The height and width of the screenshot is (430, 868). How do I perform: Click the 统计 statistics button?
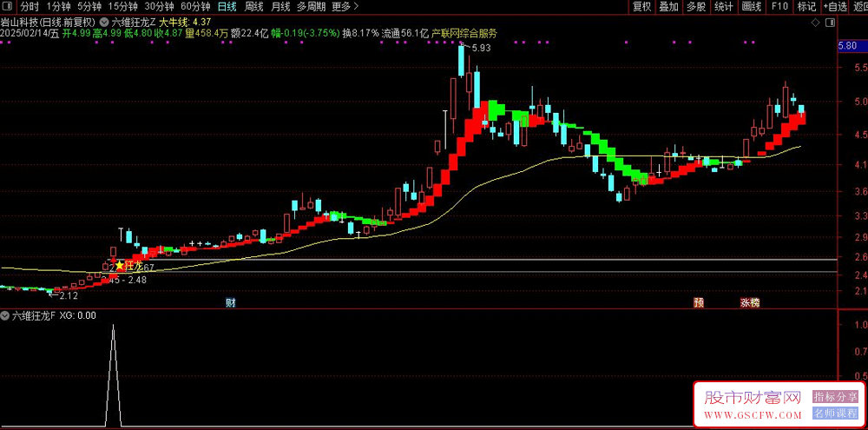pyautogui.click(x=724, y=7)
